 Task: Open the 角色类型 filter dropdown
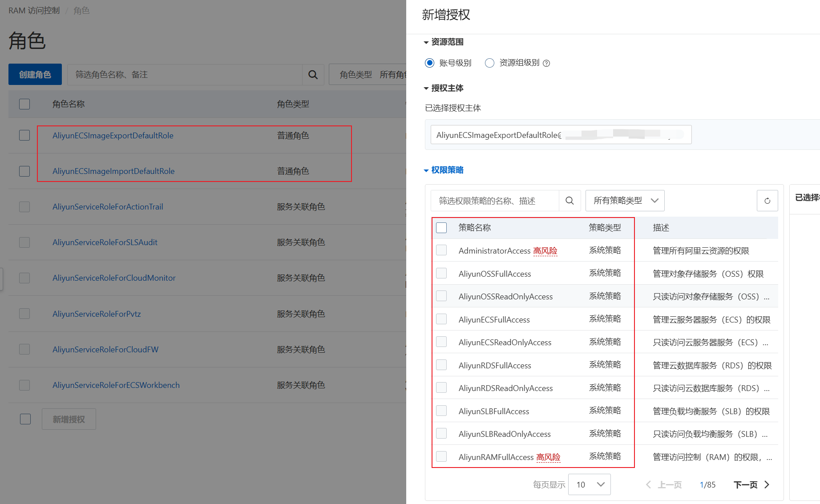(368, 75)
